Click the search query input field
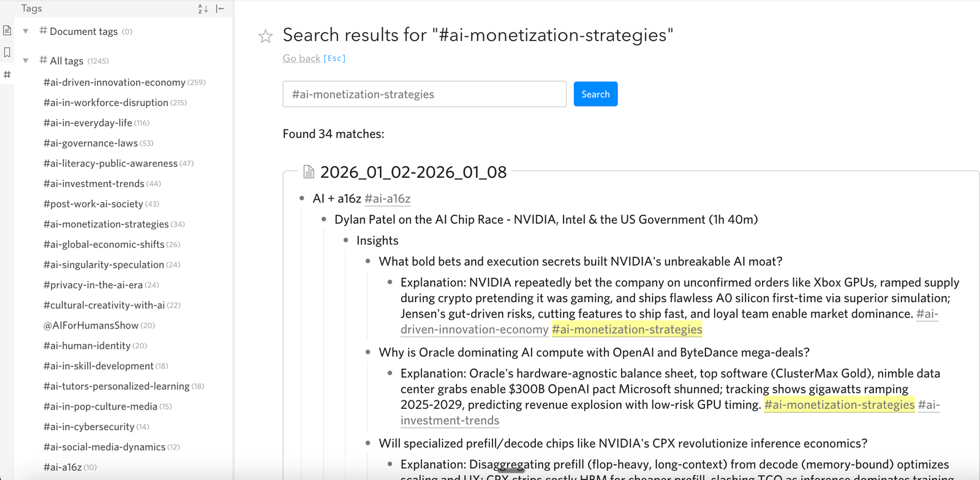 424,94
